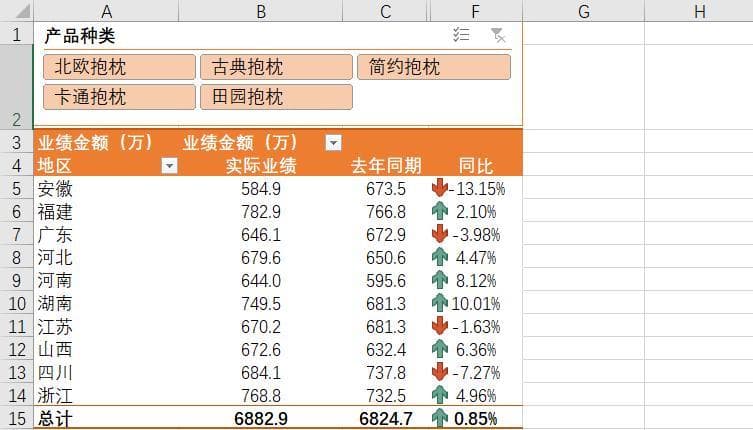Select row 1 header

[x=17, y=34]
